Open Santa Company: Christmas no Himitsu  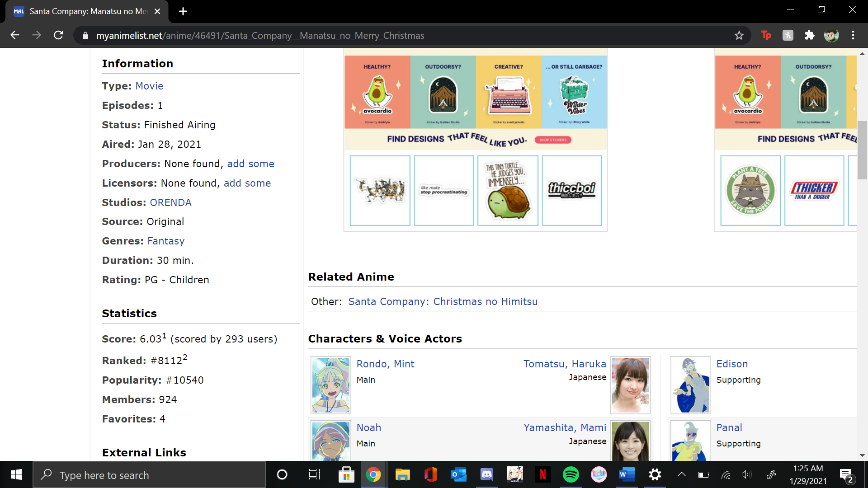(x=443, y=301)
